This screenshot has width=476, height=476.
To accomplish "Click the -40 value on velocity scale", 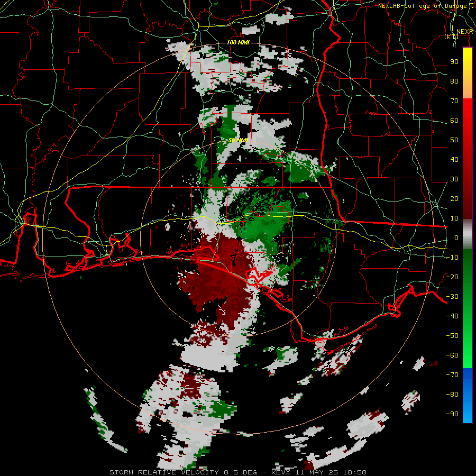I will (x=452, y=316).
